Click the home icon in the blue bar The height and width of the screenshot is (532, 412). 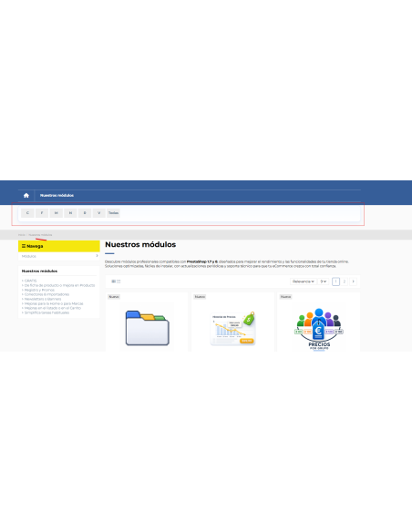[x=26, y=196]
